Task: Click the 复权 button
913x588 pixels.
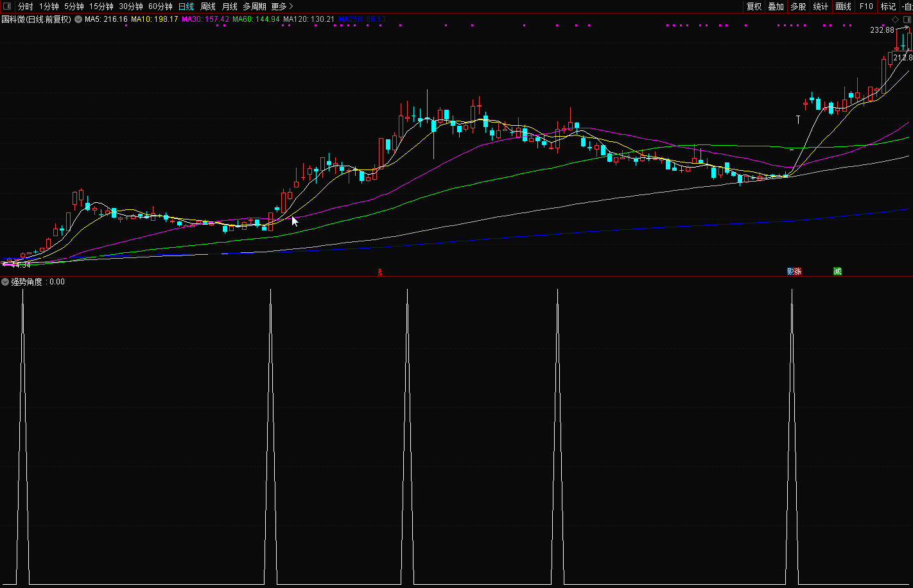Action: (754, 6)
